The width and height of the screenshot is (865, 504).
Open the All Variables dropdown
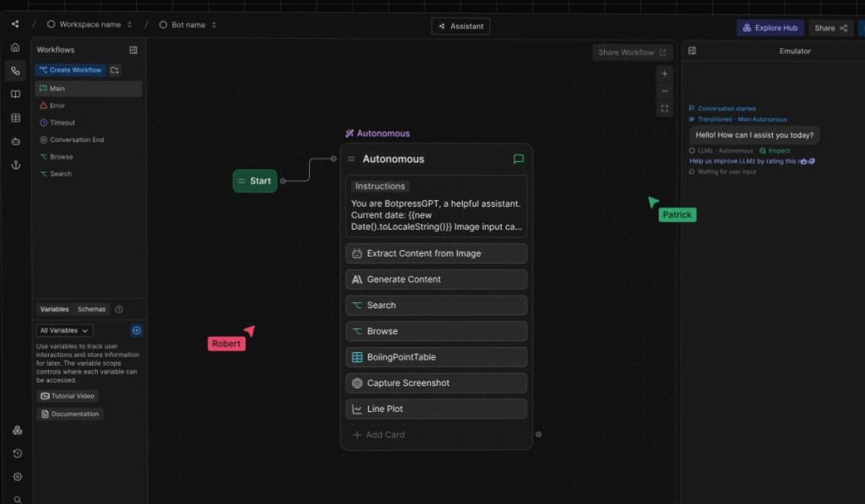tap(64, 331)
